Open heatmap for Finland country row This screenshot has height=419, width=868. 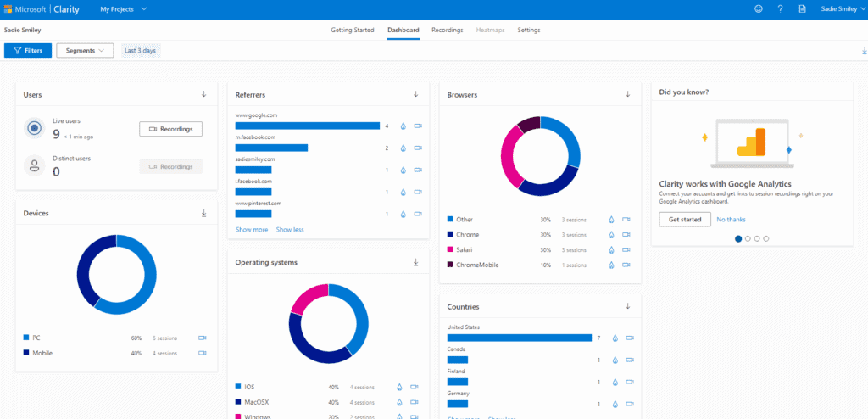click(x=615, y=382)
